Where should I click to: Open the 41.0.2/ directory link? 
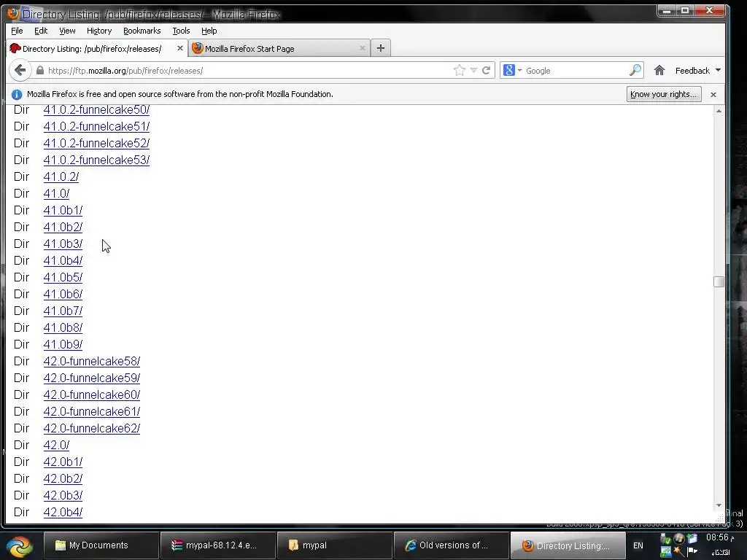[61, 176]
